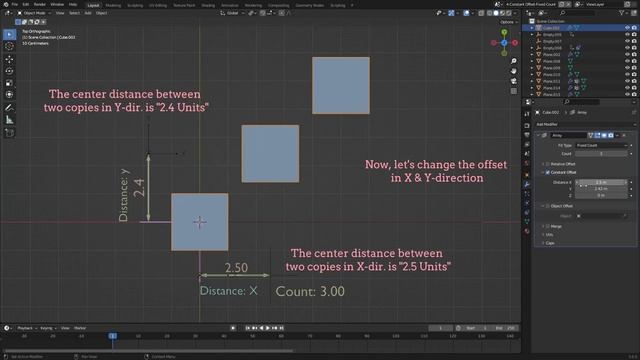Viewport: 640px width, 360px height.
Task: Open the timeline Marker menu
Action: pyautogui.click(x=80, y=328)
